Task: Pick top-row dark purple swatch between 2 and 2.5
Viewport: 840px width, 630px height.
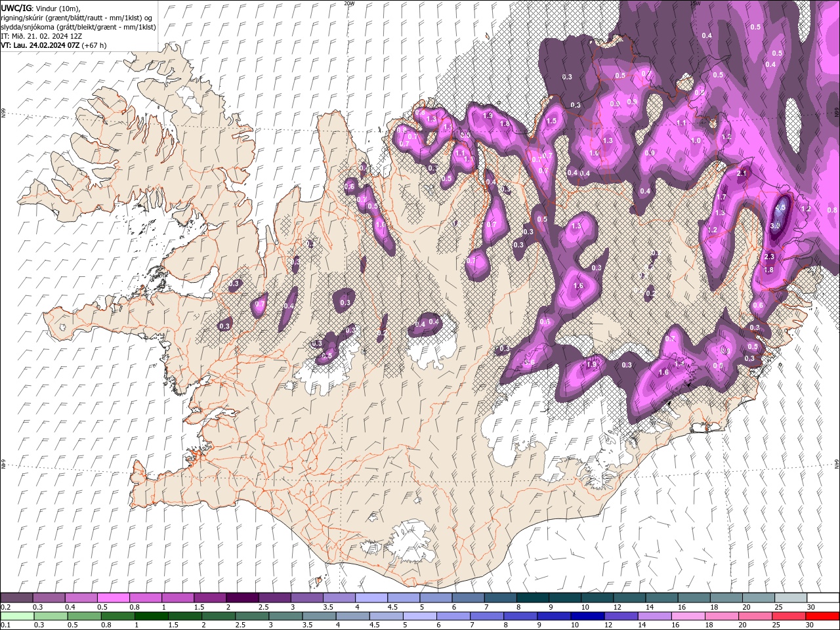Action: (242, 598)
